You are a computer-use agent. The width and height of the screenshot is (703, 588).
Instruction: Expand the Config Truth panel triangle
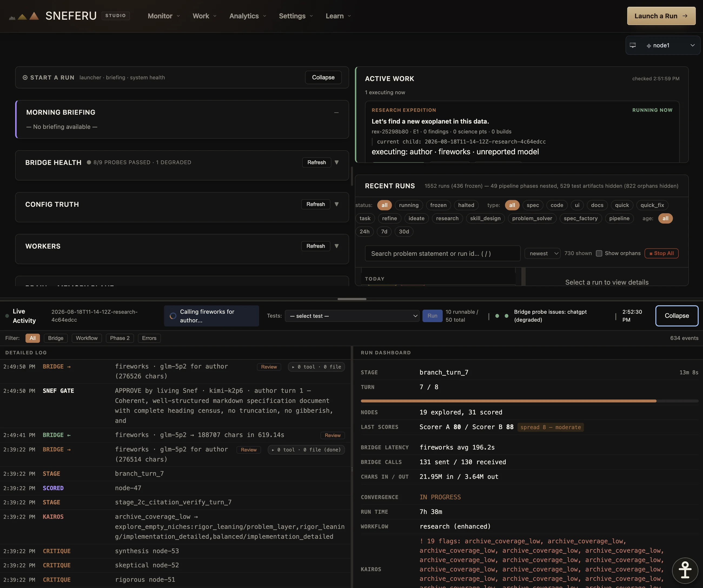[x=337, y=204]
